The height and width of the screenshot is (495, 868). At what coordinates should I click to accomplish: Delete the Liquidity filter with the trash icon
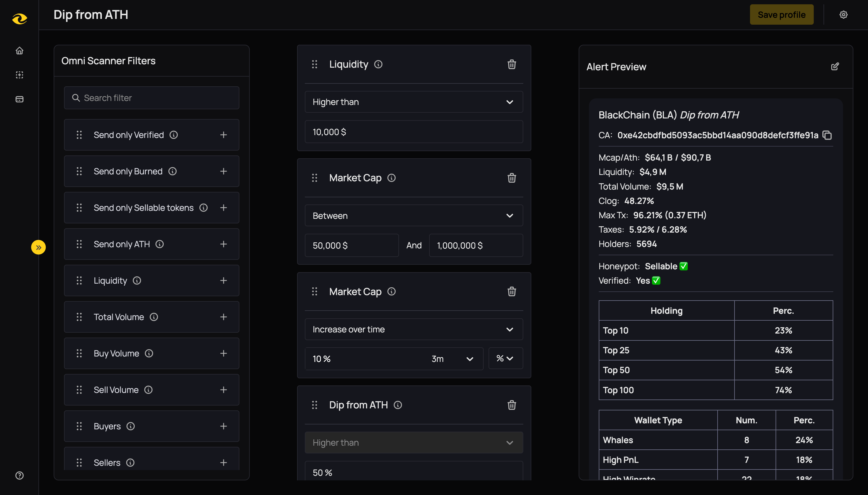point(512,64)
